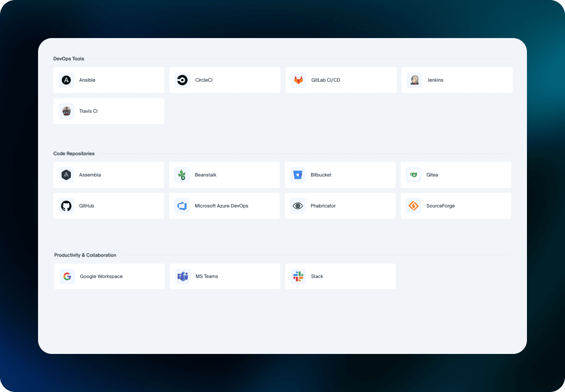Click the Slack logo icon
The image size is (565, 392).
click(x=298, y=276)
